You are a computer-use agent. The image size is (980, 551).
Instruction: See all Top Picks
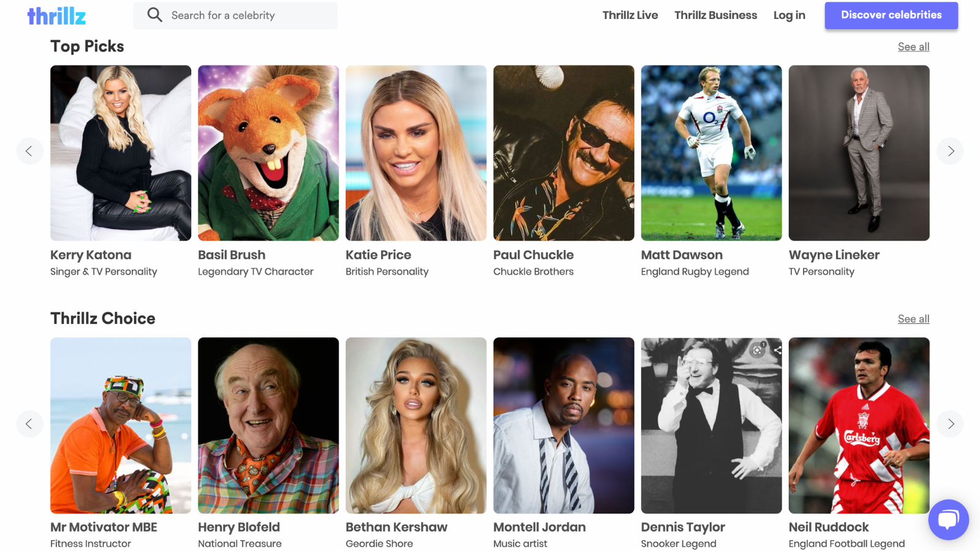913,47
